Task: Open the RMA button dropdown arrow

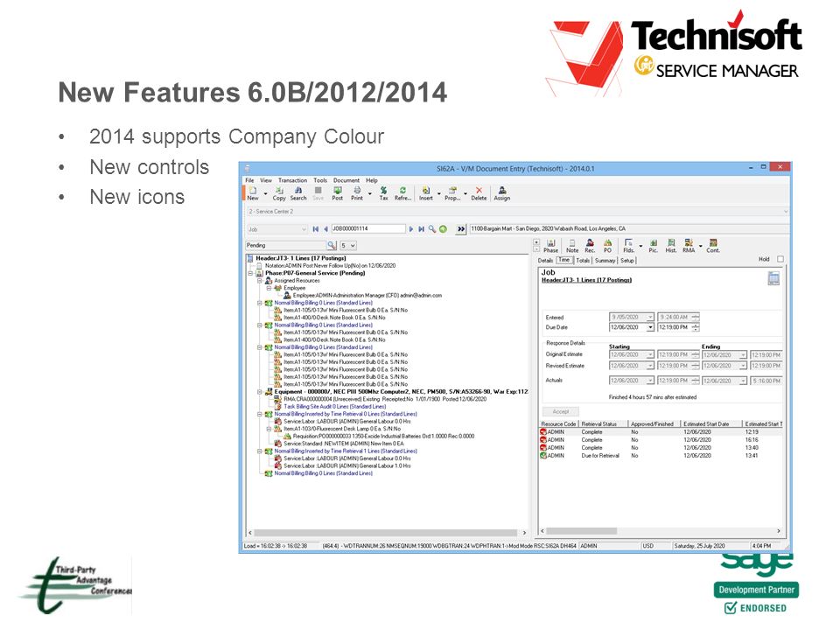Action: tap(700, 247)
